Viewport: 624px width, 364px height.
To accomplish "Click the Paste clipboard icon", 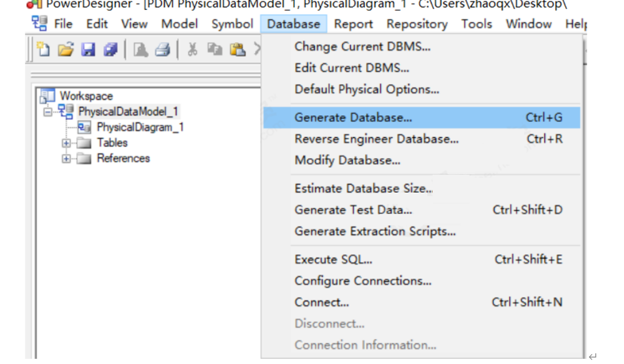I will 238,49.
